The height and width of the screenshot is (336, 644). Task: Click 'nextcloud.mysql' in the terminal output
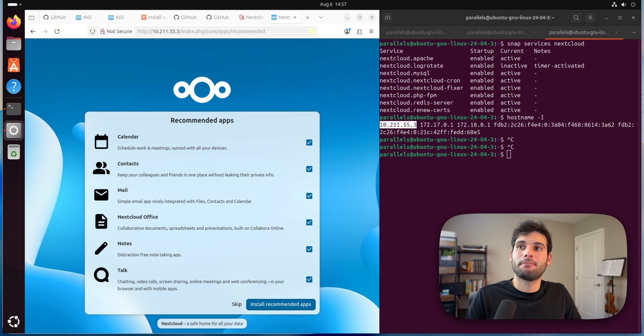tap(405, 73)
